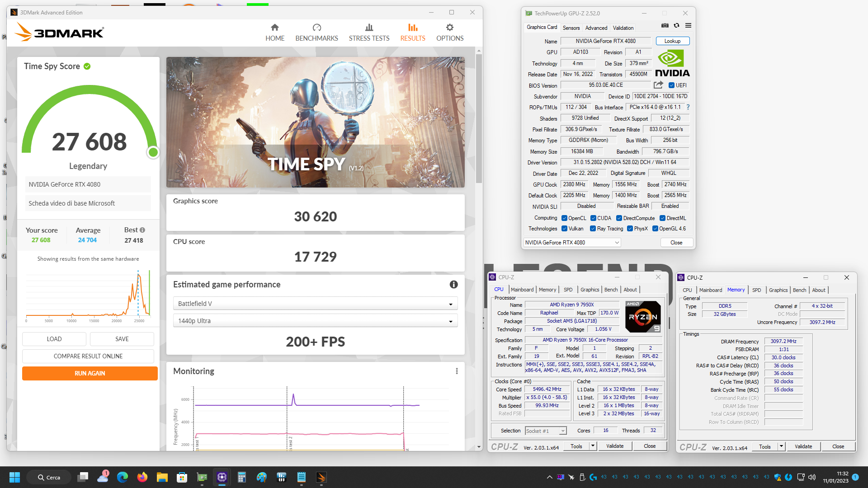Toggle DirectML checkbox in GPU-Z
The image size is (868, 488).
coord(663,218)
